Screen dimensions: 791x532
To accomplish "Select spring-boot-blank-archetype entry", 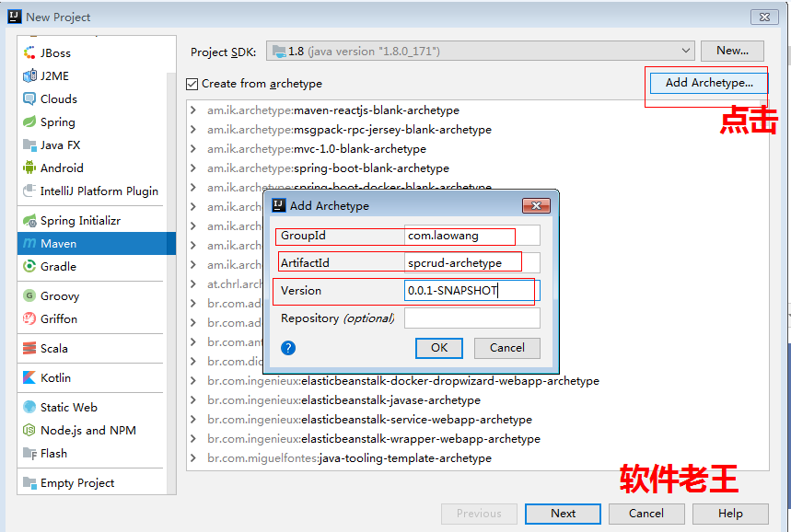I will tap(328, 168).
